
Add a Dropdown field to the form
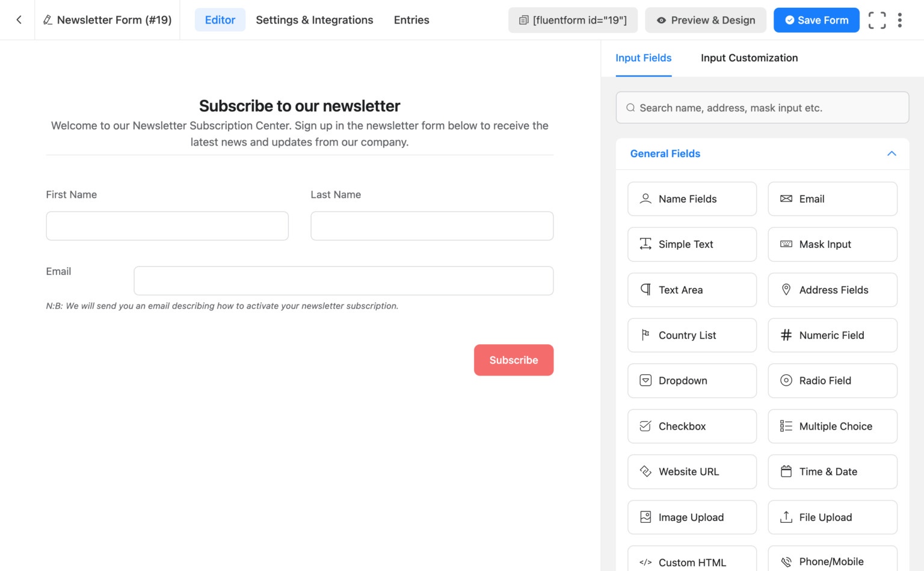coord(691,380)
